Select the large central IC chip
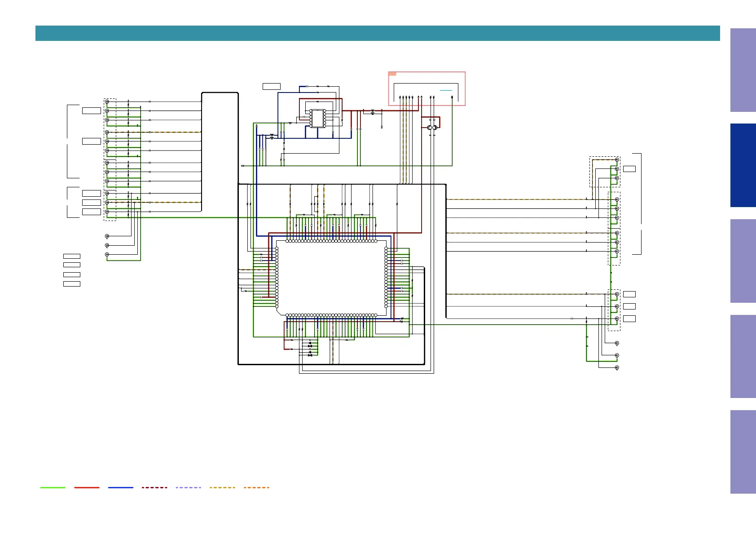 [x=331, y=278]
